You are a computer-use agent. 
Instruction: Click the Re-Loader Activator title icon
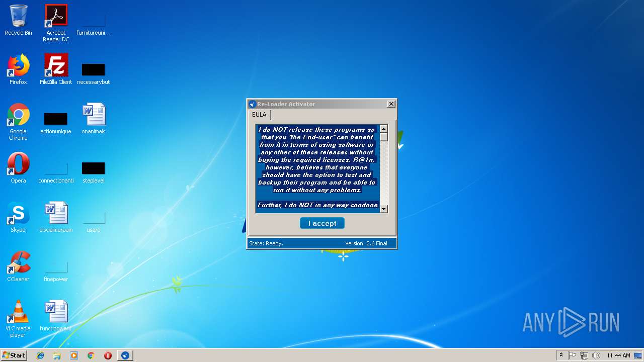[x=253, y=104]
